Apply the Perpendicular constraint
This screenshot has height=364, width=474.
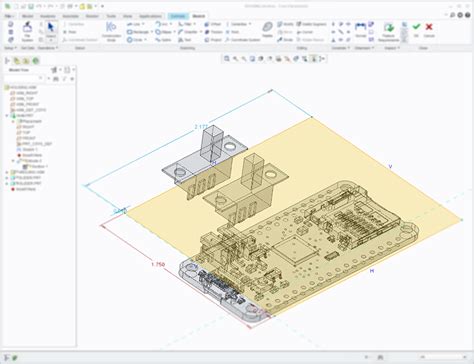coord(333,40)
